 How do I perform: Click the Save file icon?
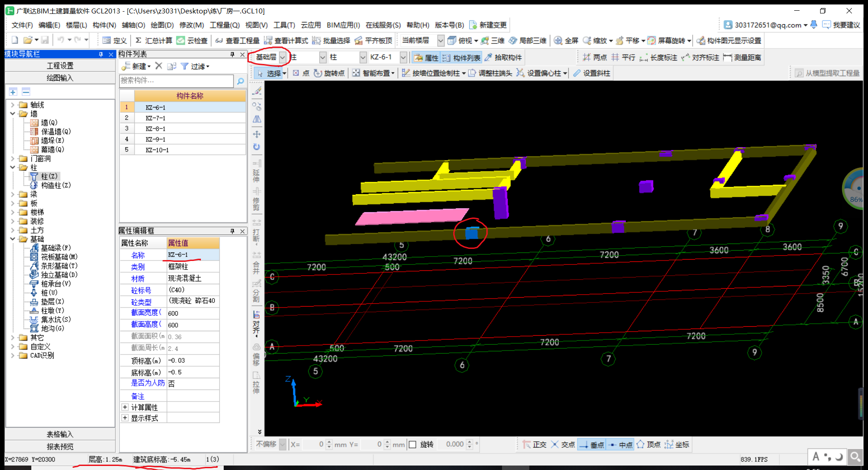coord(45,40)
